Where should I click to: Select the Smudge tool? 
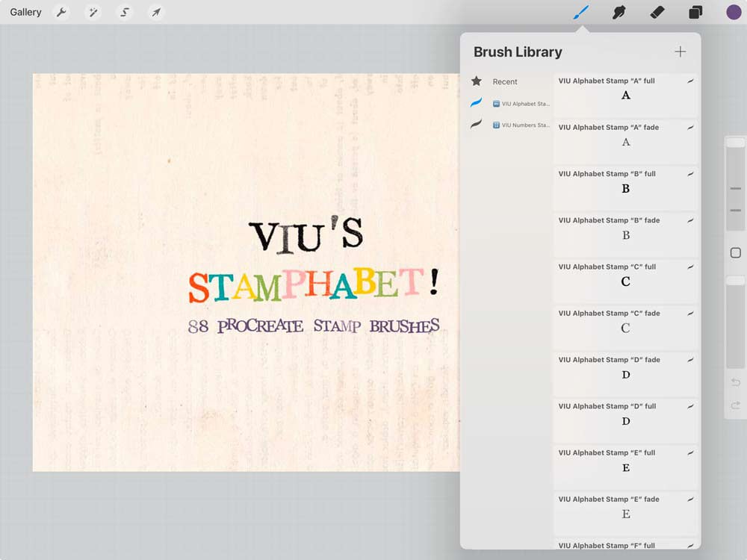[619, 12]
